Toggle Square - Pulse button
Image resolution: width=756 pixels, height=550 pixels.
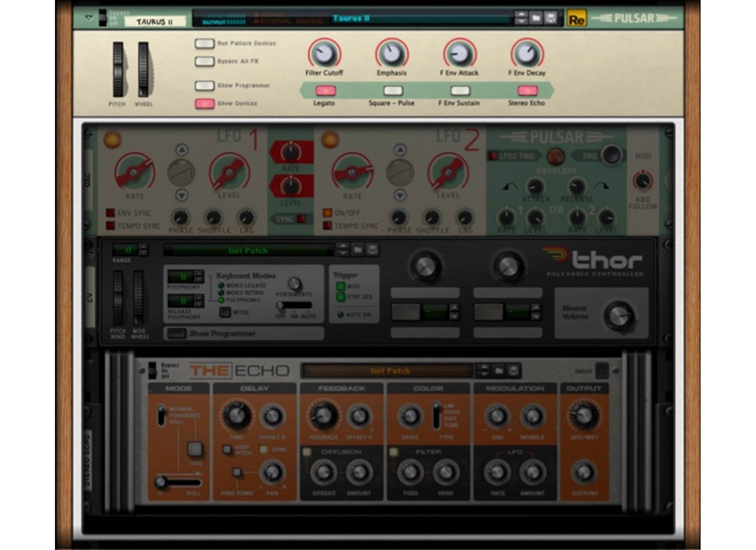[393, 91]
